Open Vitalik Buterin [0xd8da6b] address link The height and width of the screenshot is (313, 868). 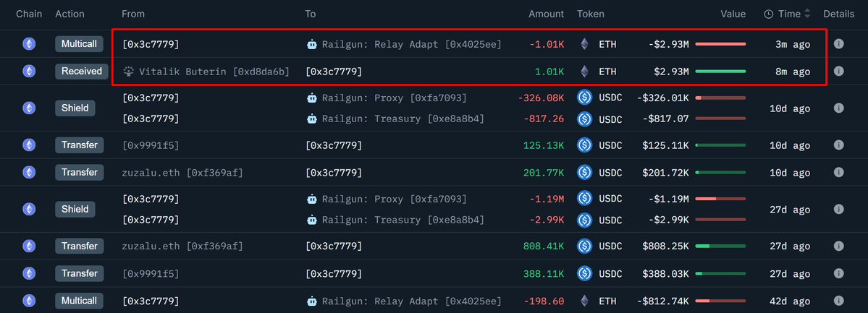point(214,72)
